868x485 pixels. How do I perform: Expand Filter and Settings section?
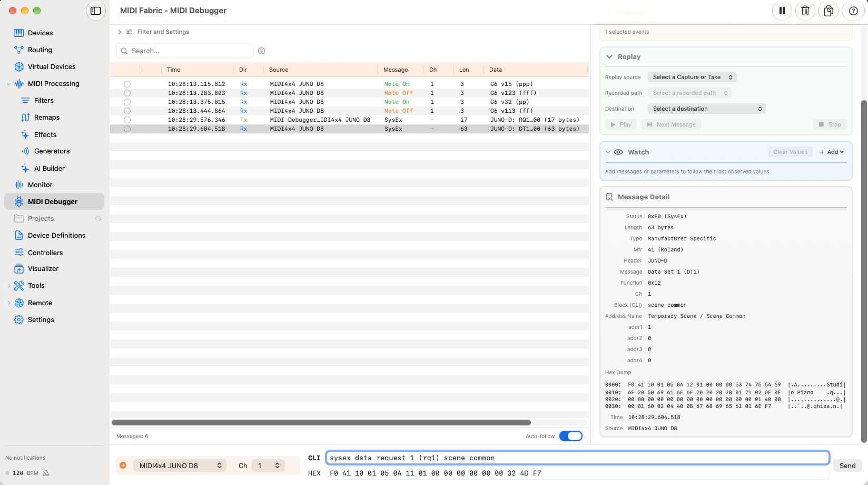(x=120, y=32)
